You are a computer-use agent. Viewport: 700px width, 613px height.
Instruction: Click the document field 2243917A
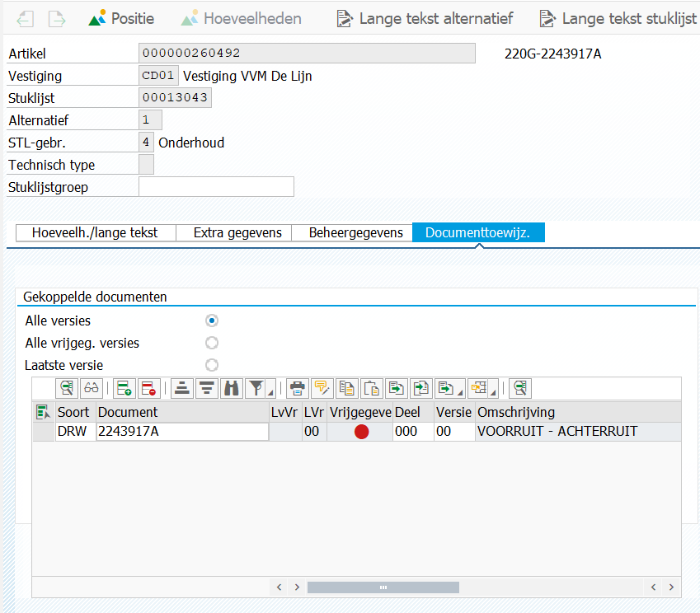pos(182,432)
